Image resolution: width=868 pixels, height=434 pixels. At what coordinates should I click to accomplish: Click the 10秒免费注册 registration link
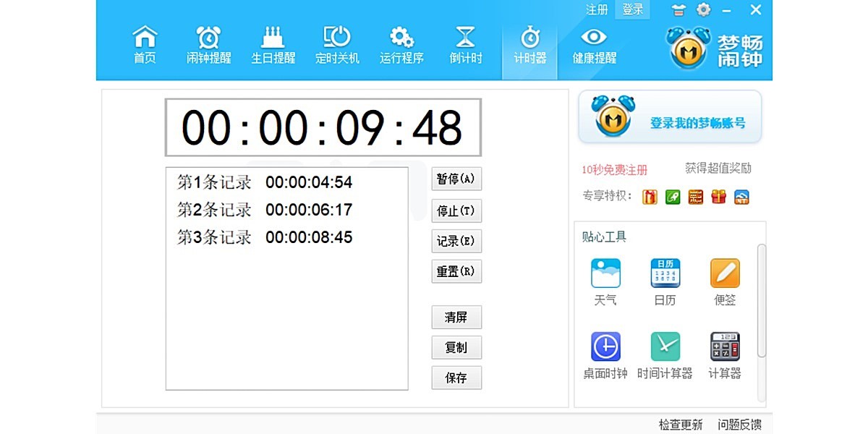click(x=614, y=169)
